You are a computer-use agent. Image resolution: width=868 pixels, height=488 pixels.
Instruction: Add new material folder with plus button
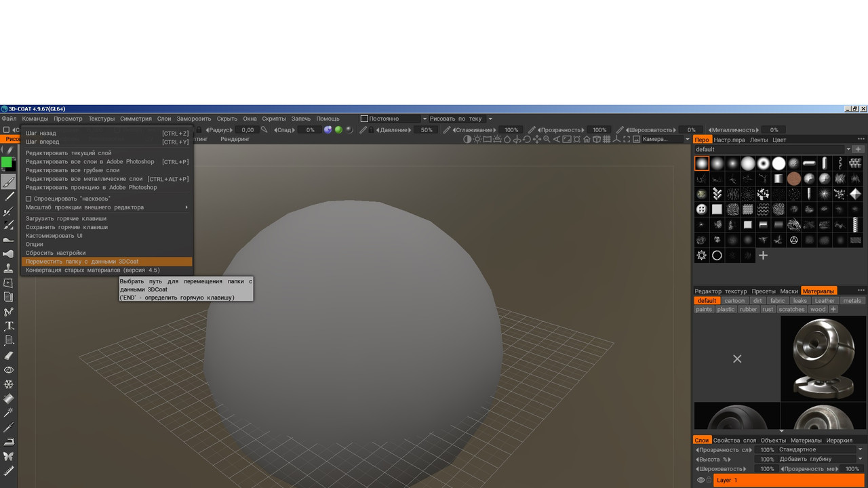(x=833, y=309)
